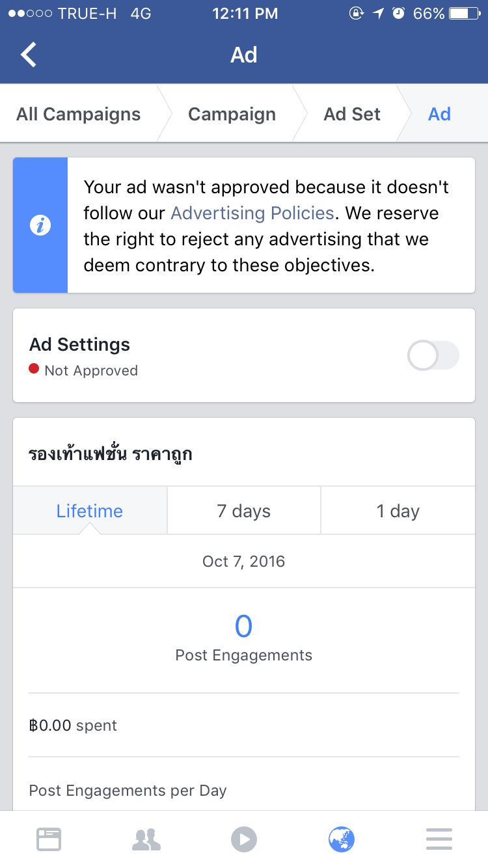Open the News Feed tab icon
Viewport: 488px width, 868px height.
tap(49, 839)
